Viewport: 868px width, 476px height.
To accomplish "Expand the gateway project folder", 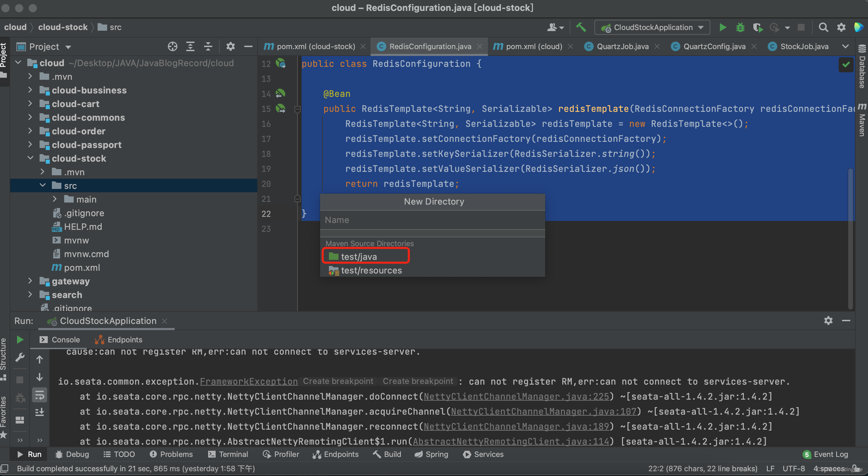I will [x=30, y=281].
